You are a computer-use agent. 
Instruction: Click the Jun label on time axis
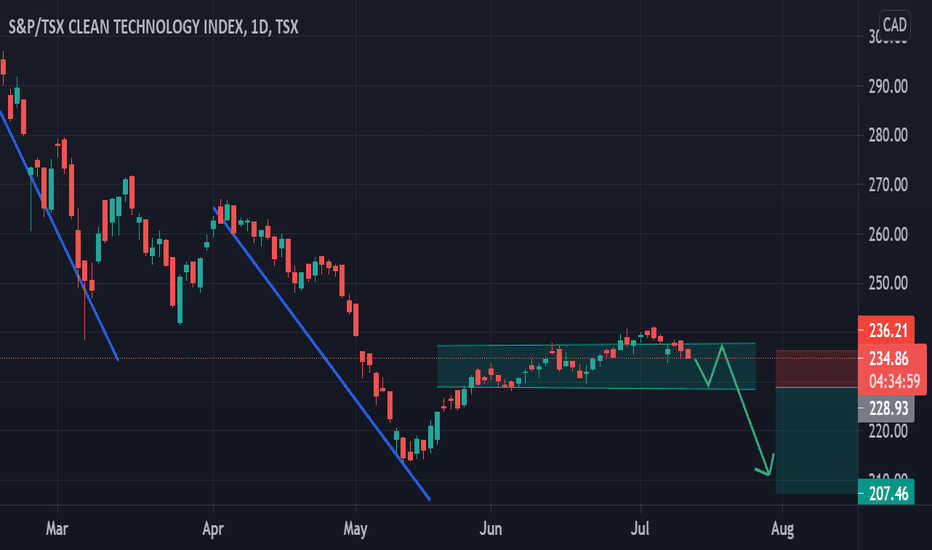[x=491, y=529]
